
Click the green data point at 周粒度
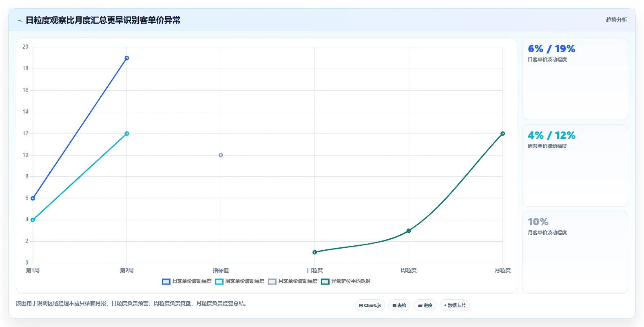coord(409,231)
